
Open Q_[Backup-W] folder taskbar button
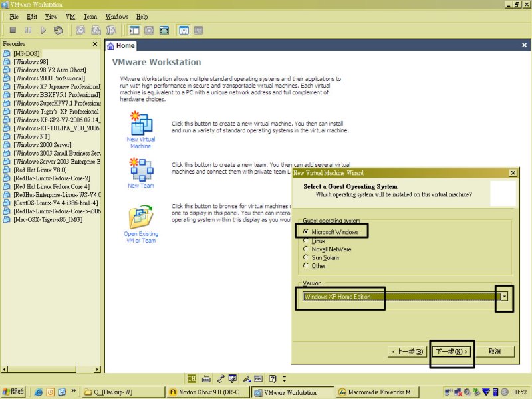124,392
